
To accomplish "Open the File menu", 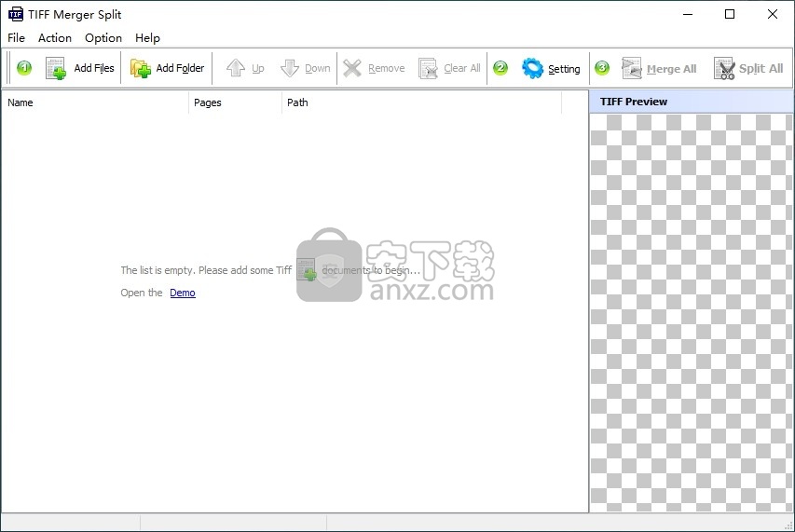I will pos(16,38).
